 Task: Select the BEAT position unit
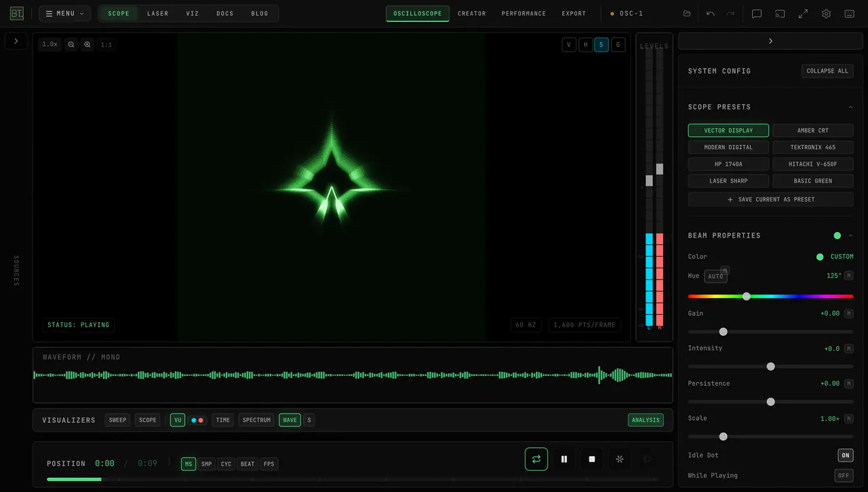[x=248, y=464]
